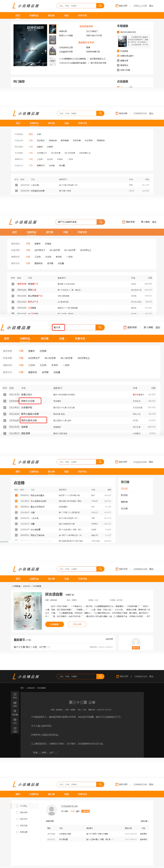Open 全部目录 beside the latest chapter heading

pos(109,639)
